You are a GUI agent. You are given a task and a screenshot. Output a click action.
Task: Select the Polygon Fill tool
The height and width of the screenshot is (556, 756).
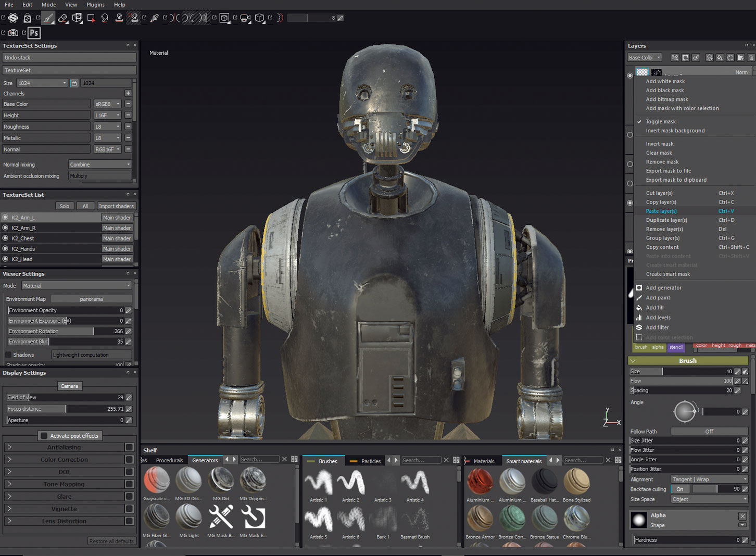pyautogui.click(x=91, y=18)
